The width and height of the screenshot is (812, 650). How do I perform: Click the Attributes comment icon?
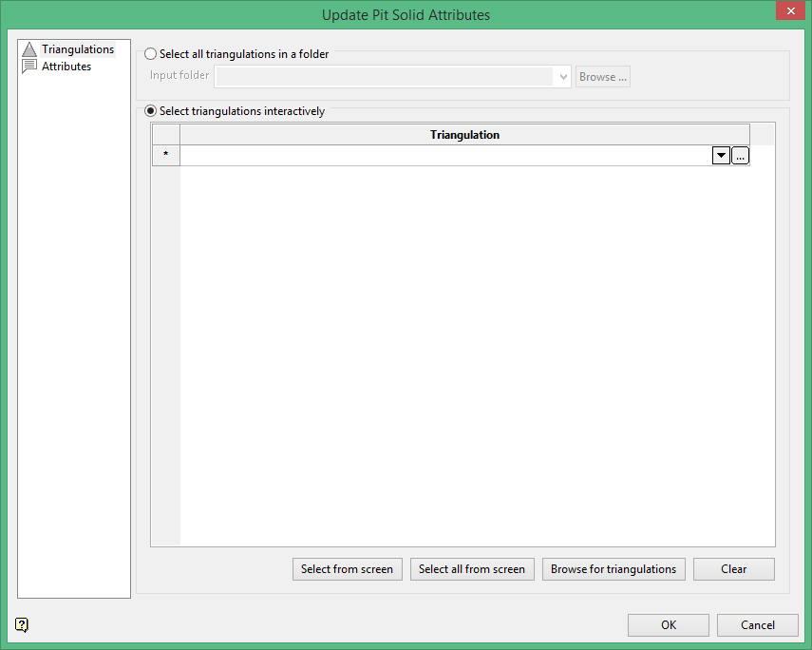click(29, 67)
